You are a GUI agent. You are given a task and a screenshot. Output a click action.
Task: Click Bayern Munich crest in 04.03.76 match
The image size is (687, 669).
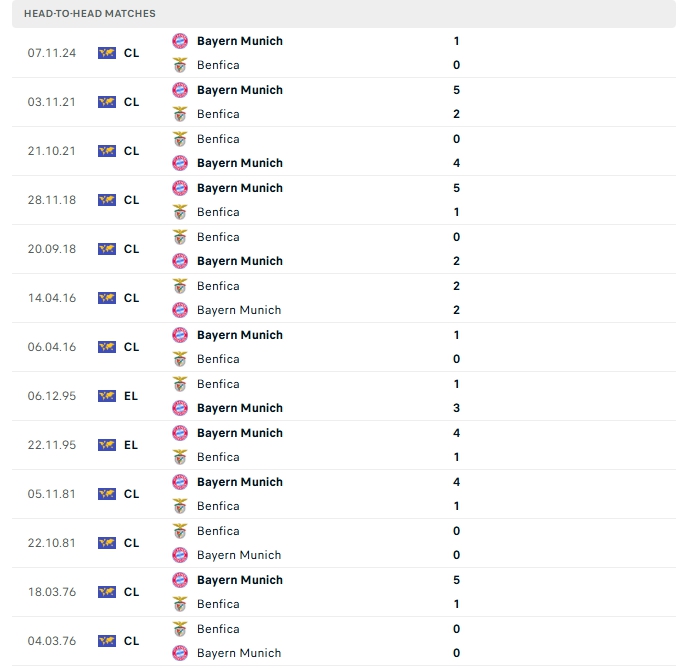point(180,653)
